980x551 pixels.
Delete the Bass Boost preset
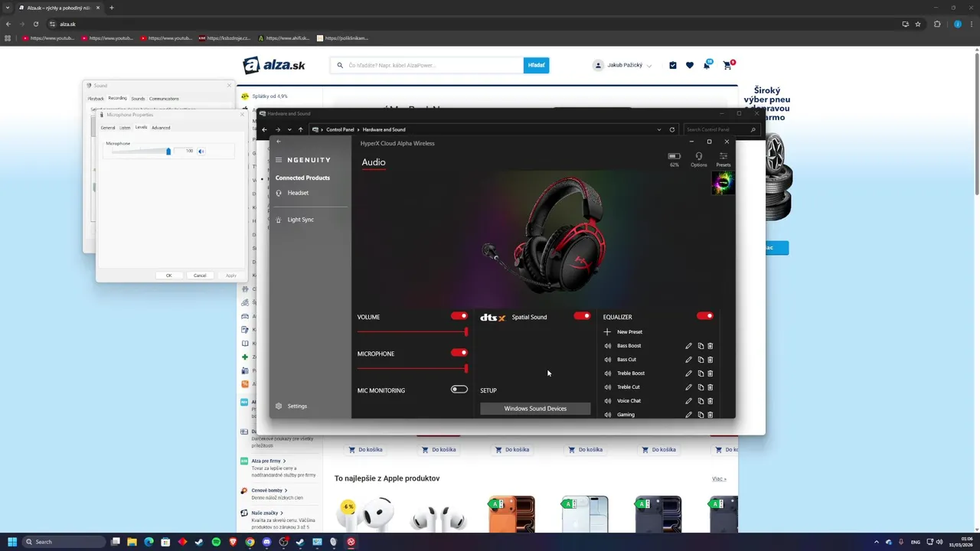pos(710,346)
